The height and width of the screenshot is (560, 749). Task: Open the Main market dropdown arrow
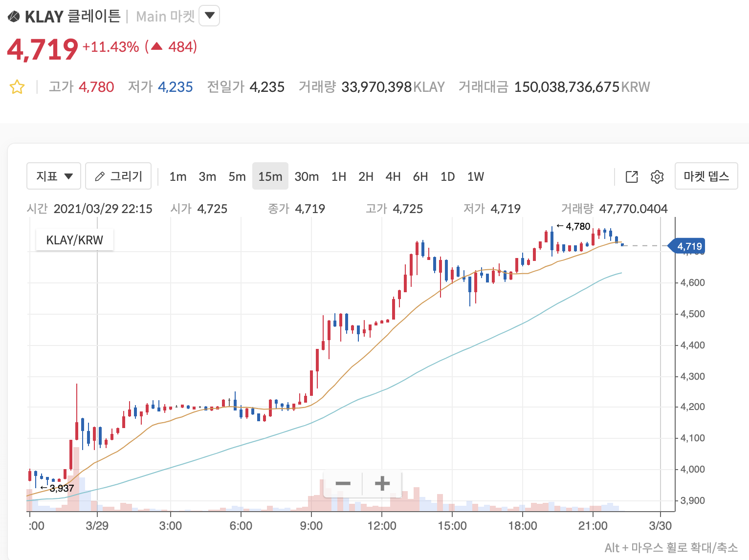tap(209, 16)
